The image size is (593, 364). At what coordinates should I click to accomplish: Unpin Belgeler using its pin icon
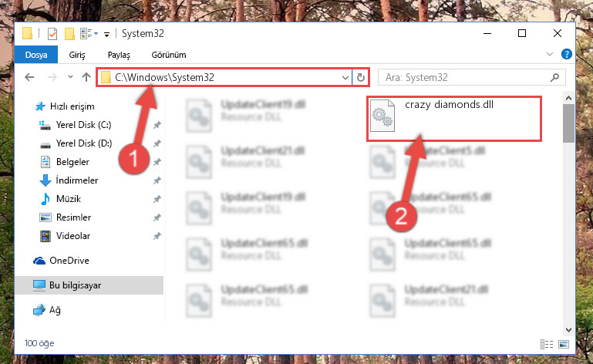point(157,162)
